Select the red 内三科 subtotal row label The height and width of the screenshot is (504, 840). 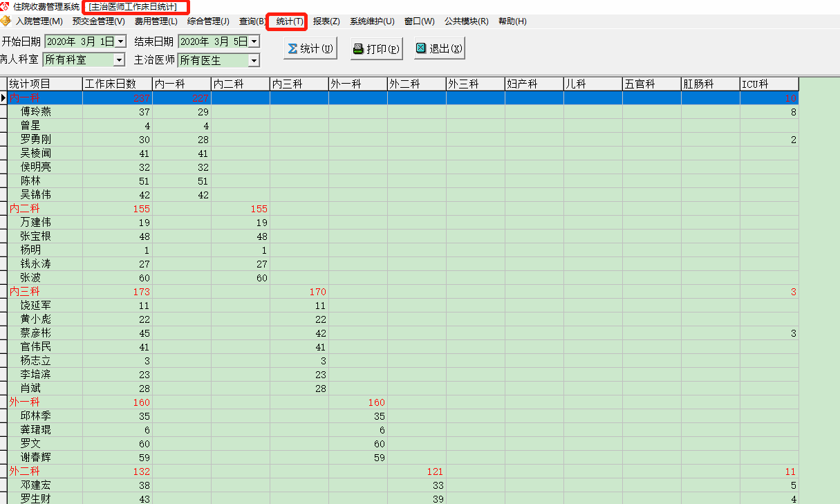pos(25,292)
